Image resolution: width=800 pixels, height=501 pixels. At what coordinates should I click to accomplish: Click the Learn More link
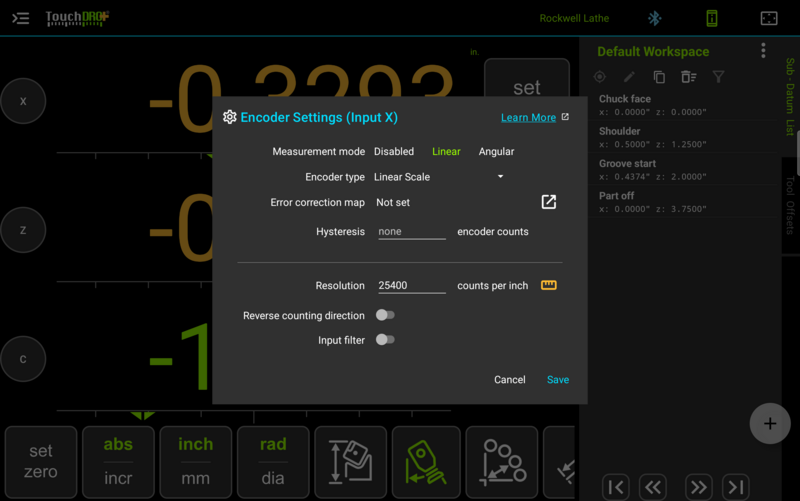pyautogui.click(x=529, y=117)
